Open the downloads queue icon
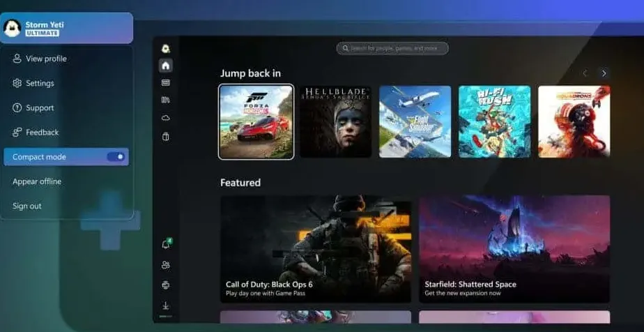Viewport: 644px width, 332px height. click(x=165, y=305)
